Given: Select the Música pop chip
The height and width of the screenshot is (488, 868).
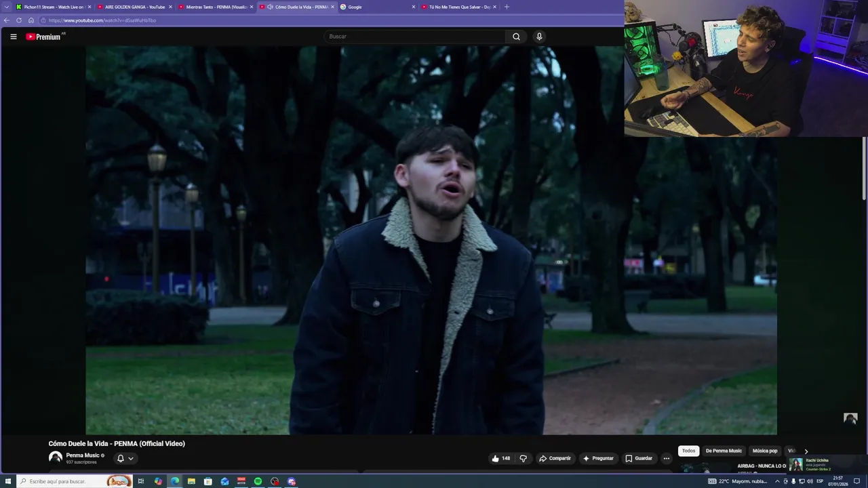Looking at the screenshot, I should tap(765, 451).
